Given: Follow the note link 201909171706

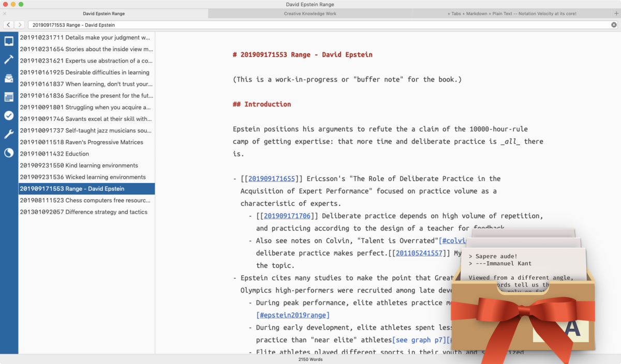Looking at the screenshot, I should [x=287, y=216].
